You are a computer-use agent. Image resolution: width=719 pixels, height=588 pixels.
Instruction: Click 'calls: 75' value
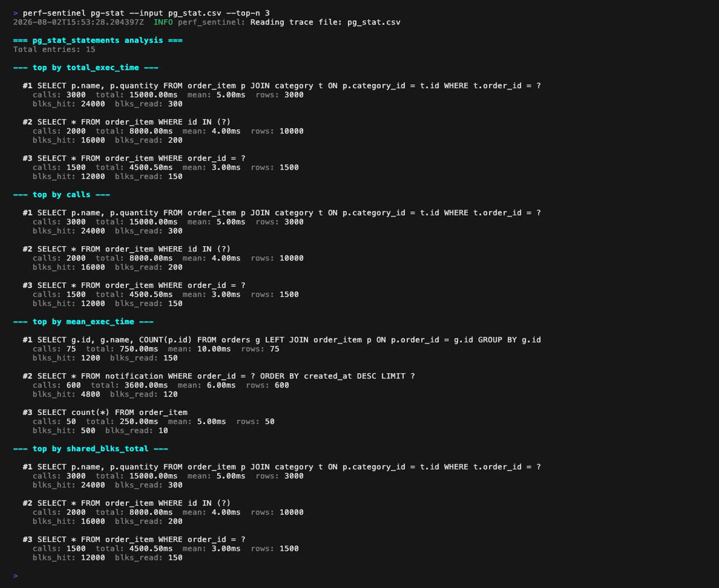click(x=54, y=348)
